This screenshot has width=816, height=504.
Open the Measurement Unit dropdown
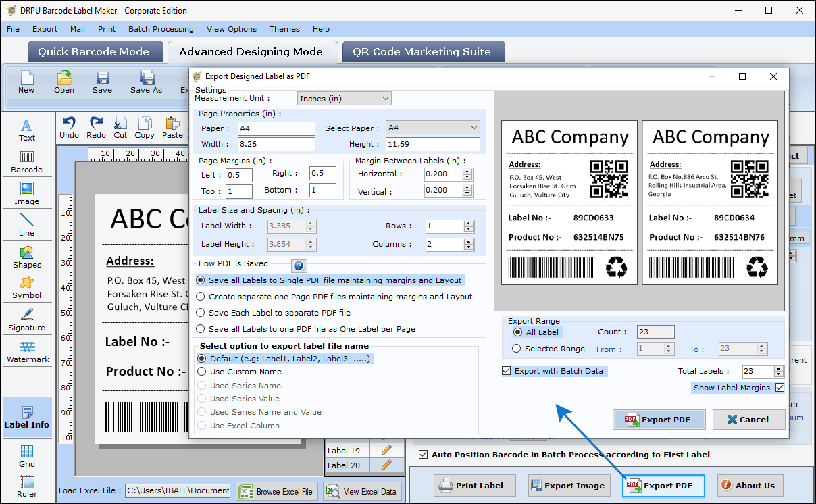(x=345, y=99)
